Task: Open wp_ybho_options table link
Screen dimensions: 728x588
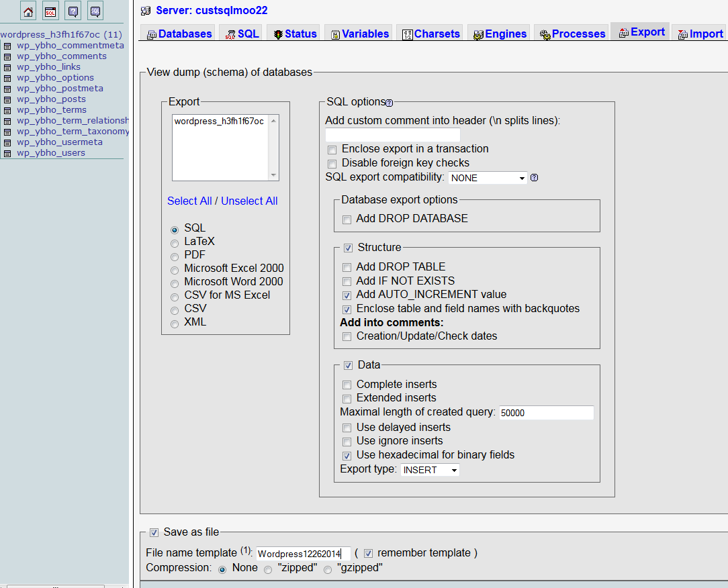Action: point(55,78)
